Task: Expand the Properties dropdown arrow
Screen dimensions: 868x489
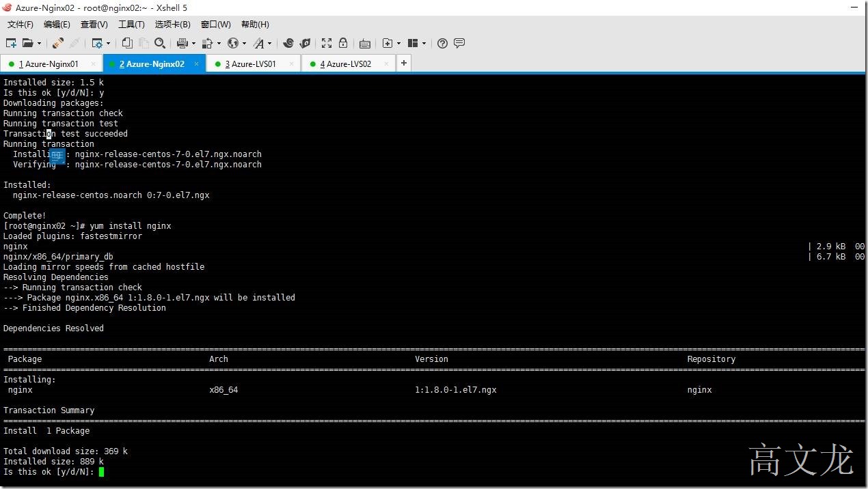Action: (109, 43)
